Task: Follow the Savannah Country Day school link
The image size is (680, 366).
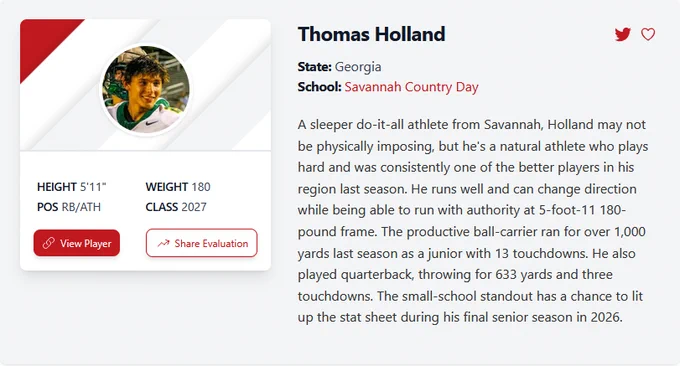Action: [411, 87]
